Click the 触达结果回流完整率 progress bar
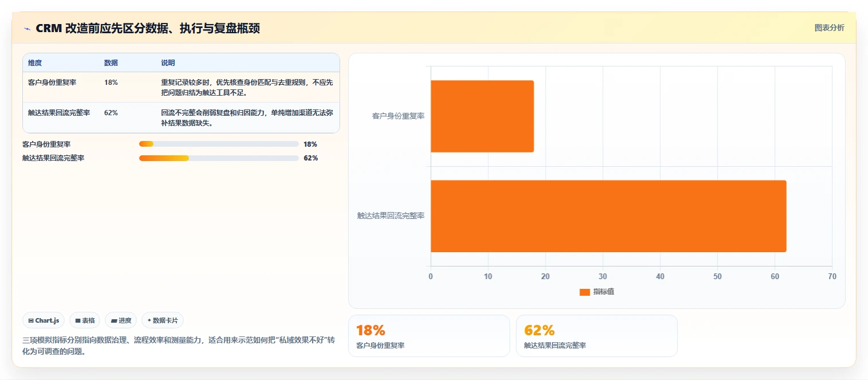This screenshot has width=868, height=380. click(219, 158)
